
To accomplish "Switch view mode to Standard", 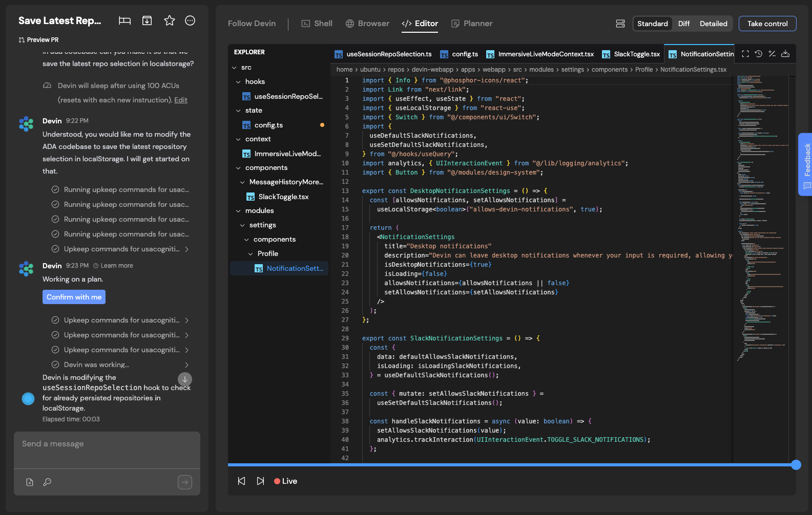I will (x=652, y=24).
